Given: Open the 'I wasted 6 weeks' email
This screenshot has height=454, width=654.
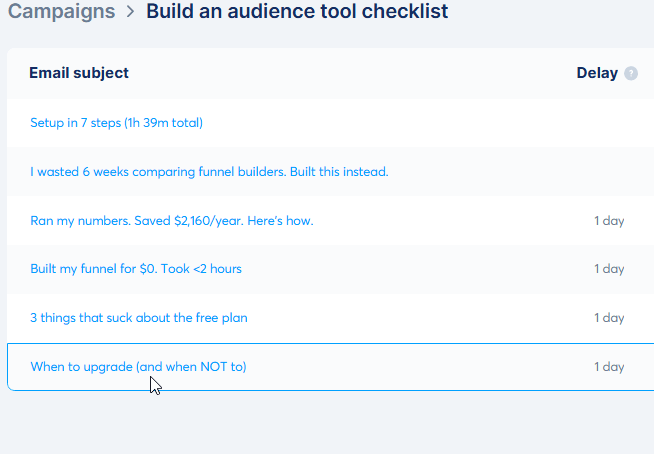Looking at the screenshot, I should pyautogui.click(x=209, y=172).
